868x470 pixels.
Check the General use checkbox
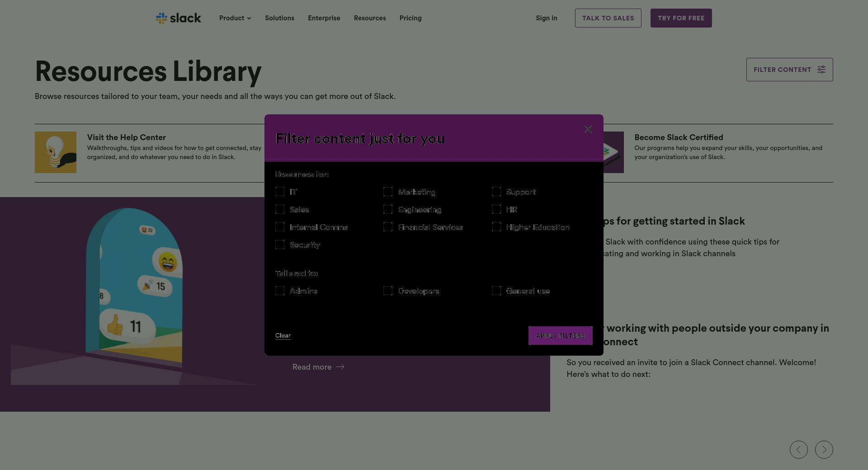pyautogui.click(x=496, y=291)
